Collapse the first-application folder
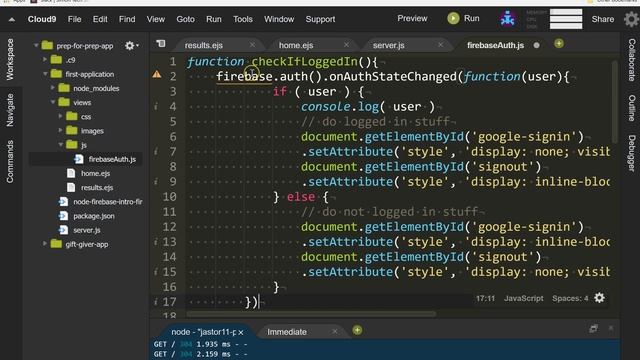 (x=45, y=74)
